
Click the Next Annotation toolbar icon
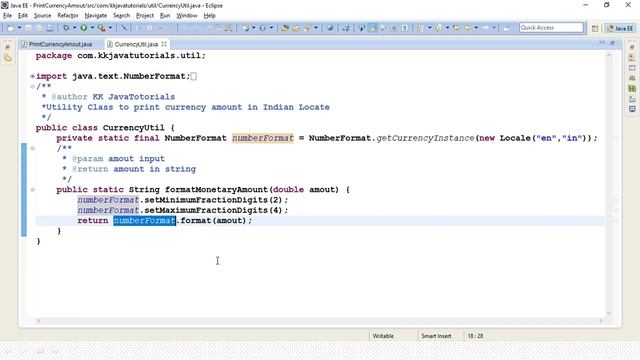point(420,28)
